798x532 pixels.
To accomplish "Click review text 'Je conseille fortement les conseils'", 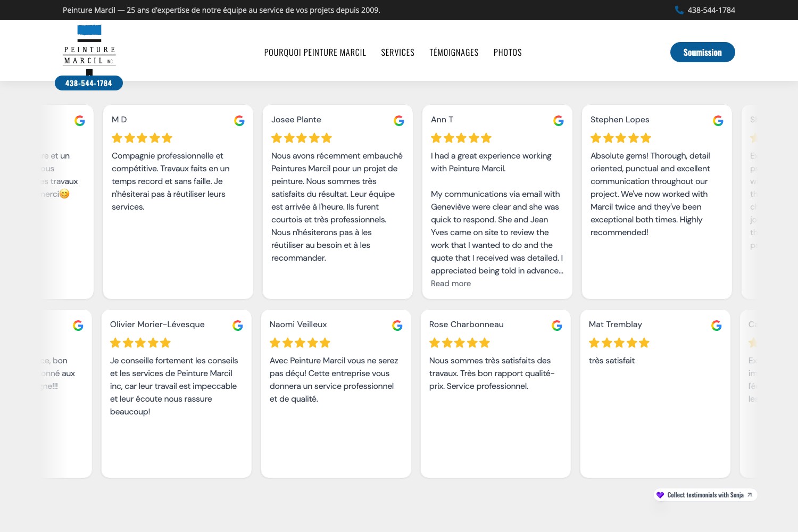I will [174, 386].
